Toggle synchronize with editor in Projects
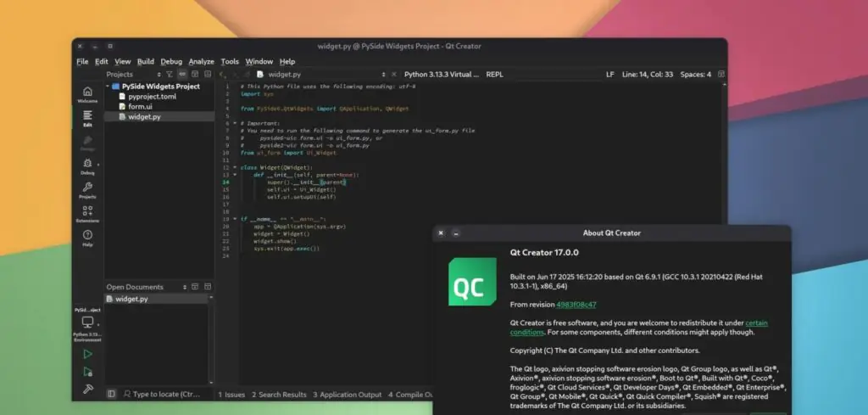 (182, 74)
